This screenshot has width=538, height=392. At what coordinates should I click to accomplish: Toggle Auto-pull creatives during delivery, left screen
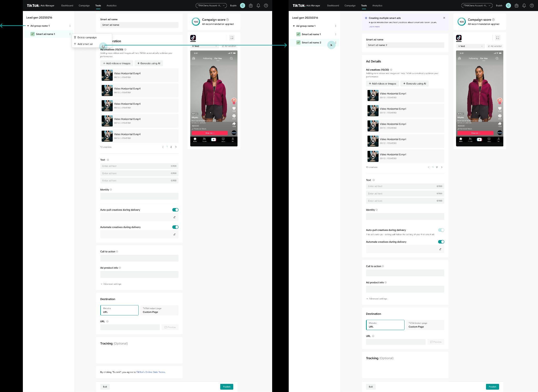[x=175, y=210]
